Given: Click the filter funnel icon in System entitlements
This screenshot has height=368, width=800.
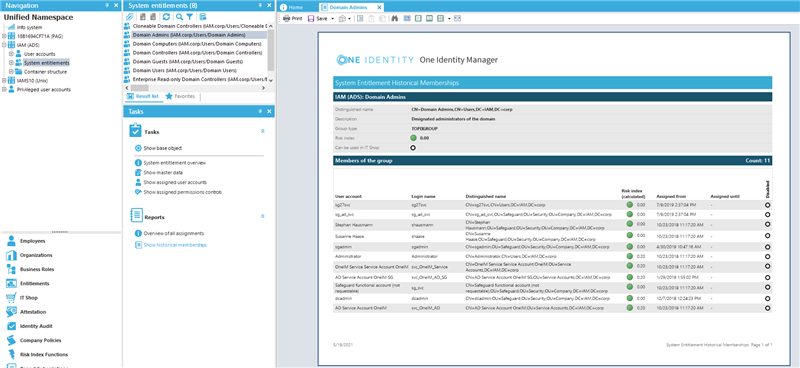Looking at the screenshot, I should (x=189, y=17).
